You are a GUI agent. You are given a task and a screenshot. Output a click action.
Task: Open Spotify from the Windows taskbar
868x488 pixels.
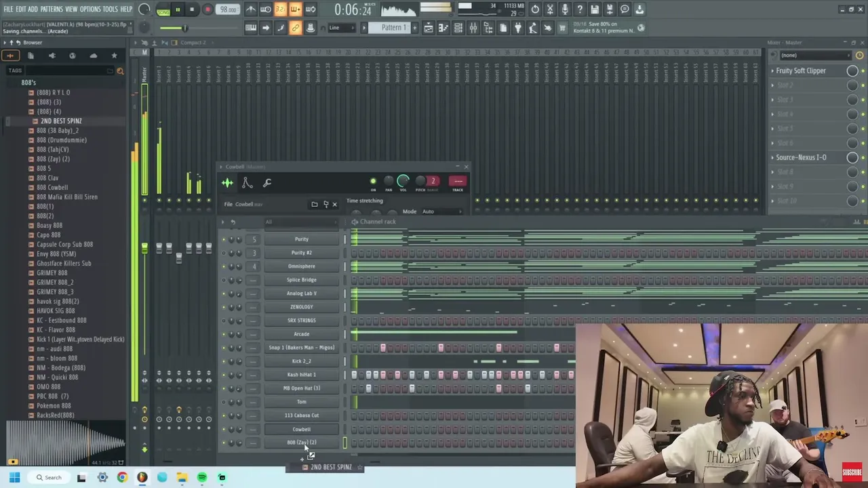(202, 477)
